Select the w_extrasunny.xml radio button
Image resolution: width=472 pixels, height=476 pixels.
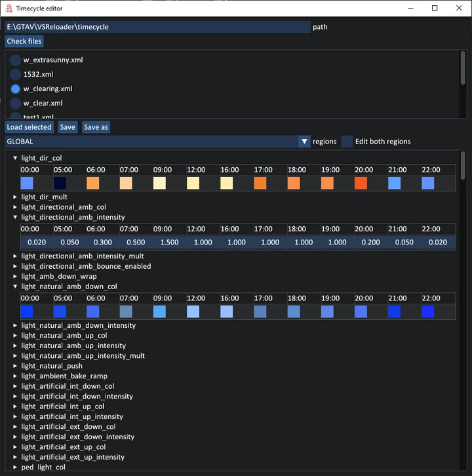pos(15,60)
